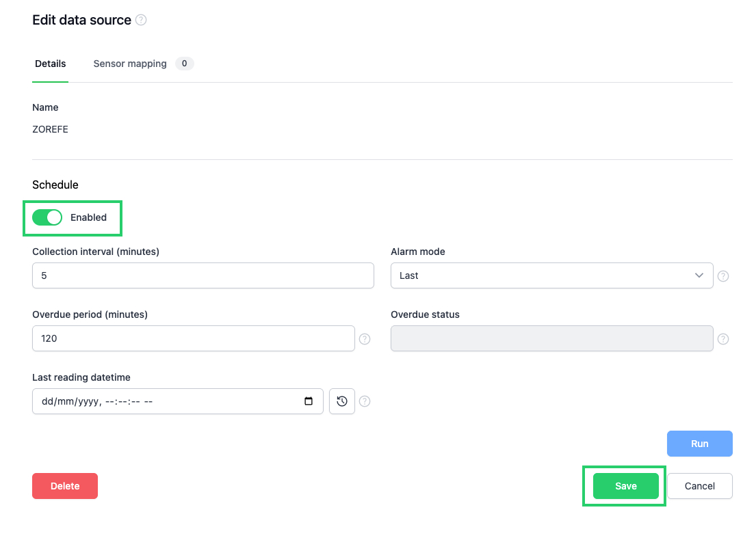Click the disabled Overdue status field
Screen dimensions: 756x540
pyautogui.click(x=551, y=338)
